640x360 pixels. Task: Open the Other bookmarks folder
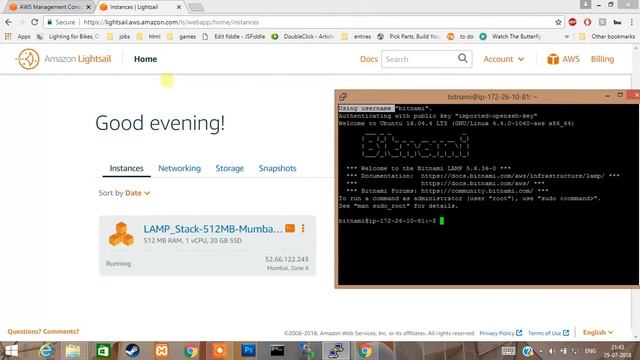(607, 36)
